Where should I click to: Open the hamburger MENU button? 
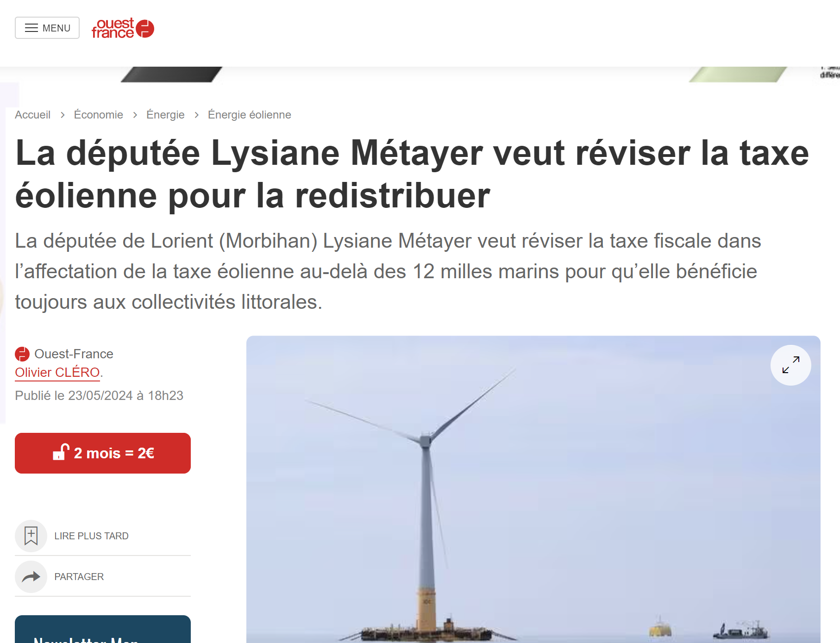coord(47,28)
